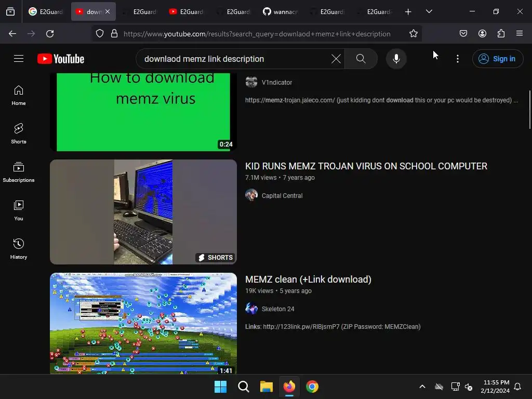Viewport: 532px width, 399px height.
Task: Open the Windows Start button
Action: point(220,387)
